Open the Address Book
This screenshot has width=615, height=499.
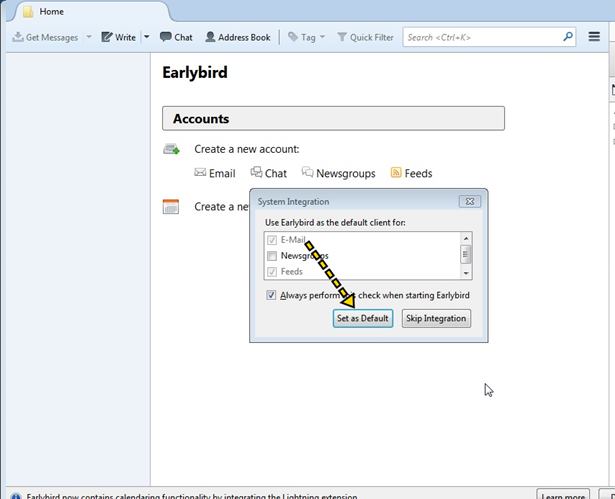238,37
